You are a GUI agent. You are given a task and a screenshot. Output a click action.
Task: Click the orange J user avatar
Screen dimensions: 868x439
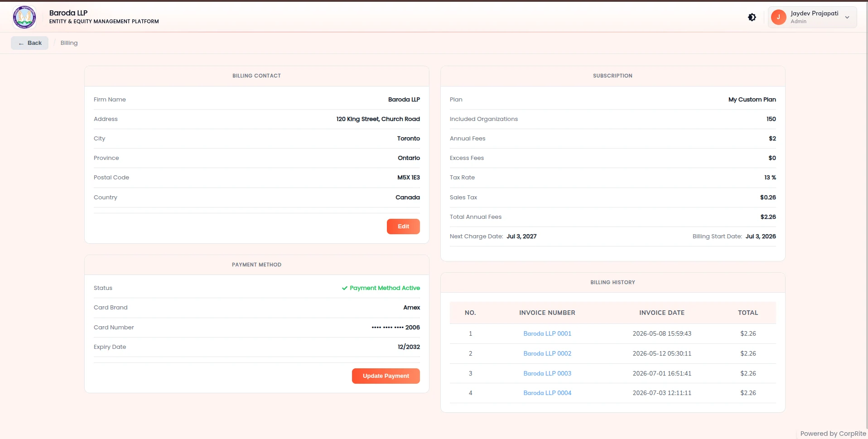click(x=778, y=17)
